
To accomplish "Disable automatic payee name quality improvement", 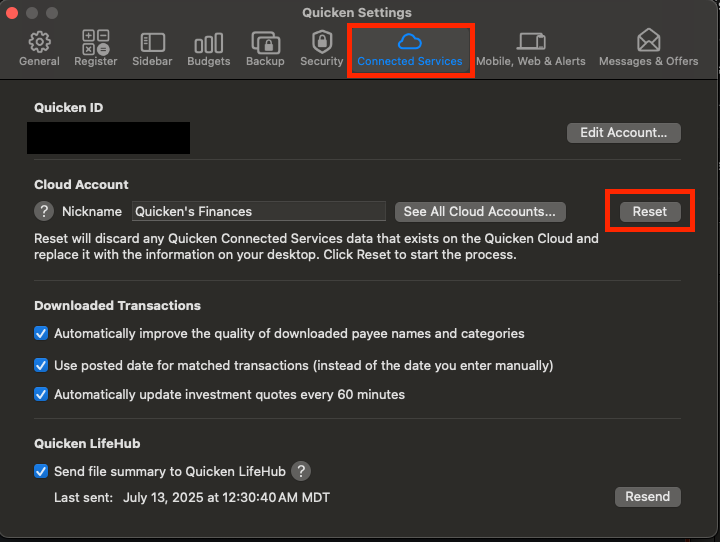I will 41,333.
